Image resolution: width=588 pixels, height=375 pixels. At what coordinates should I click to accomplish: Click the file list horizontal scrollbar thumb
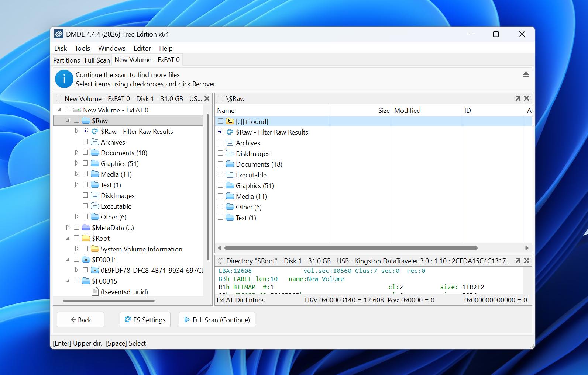[x=351, y=248]
